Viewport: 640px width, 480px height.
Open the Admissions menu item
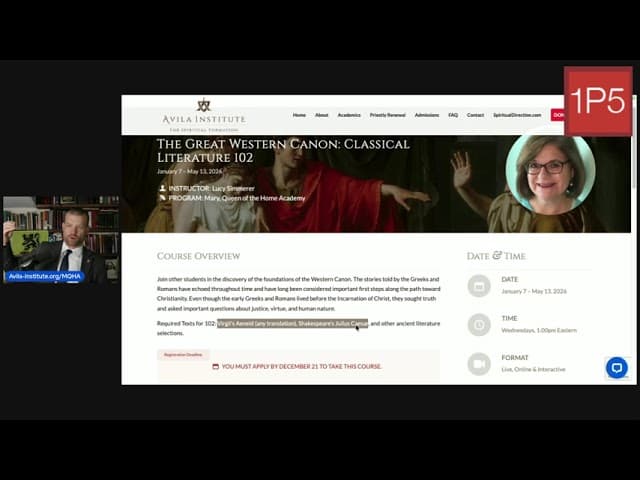pyautogui.click(x=426, y=115)
